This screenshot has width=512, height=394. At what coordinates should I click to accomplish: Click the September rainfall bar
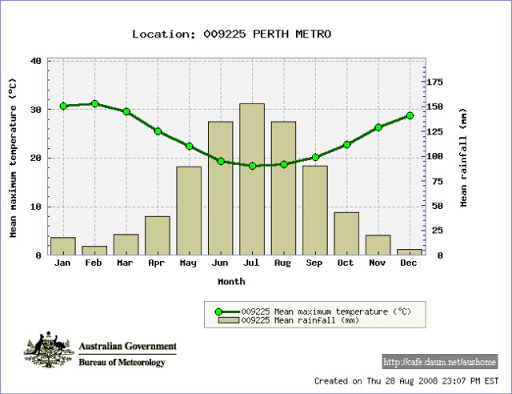[x=315, y=210]
